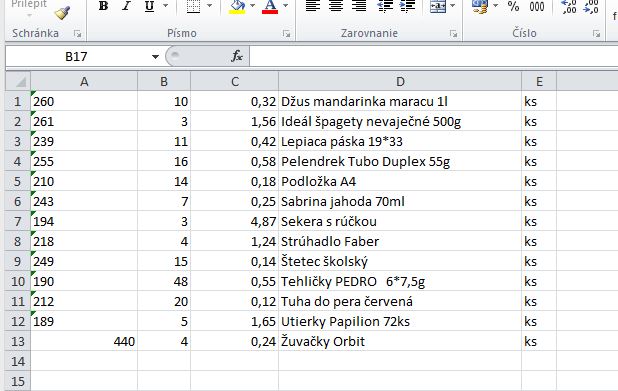Apply thousands separator 000 format
This screenshot has width=618, height=391.
pos(537,6)
